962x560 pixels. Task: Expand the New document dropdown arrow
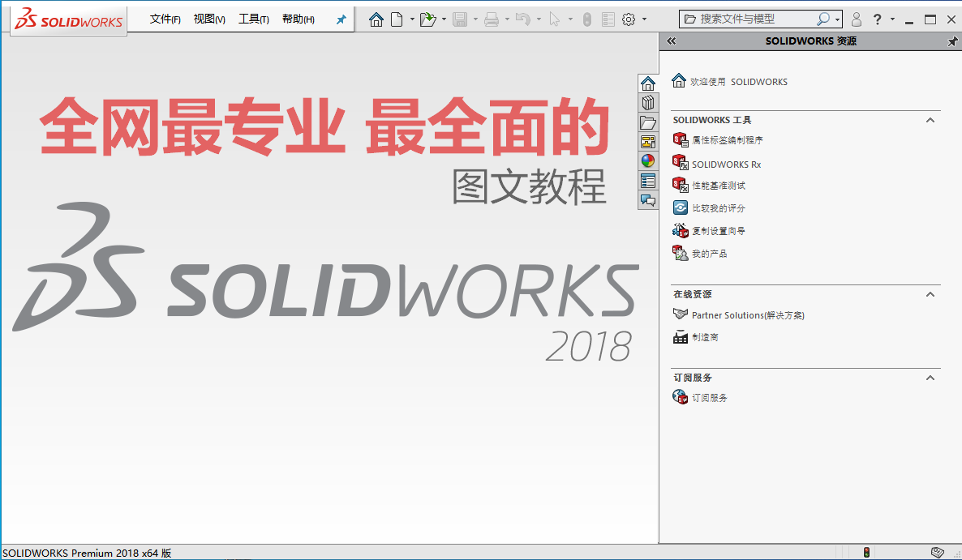pos(412,19)
